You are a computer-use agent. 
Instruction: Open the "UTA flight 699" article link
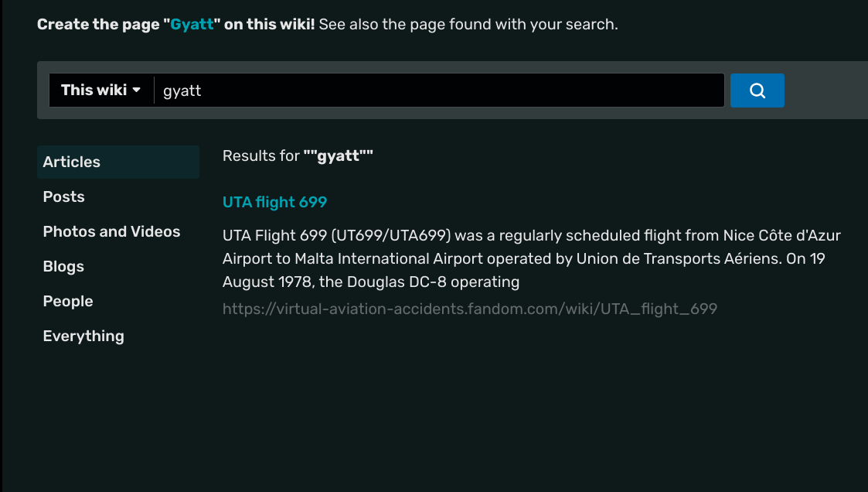(274, 202)
